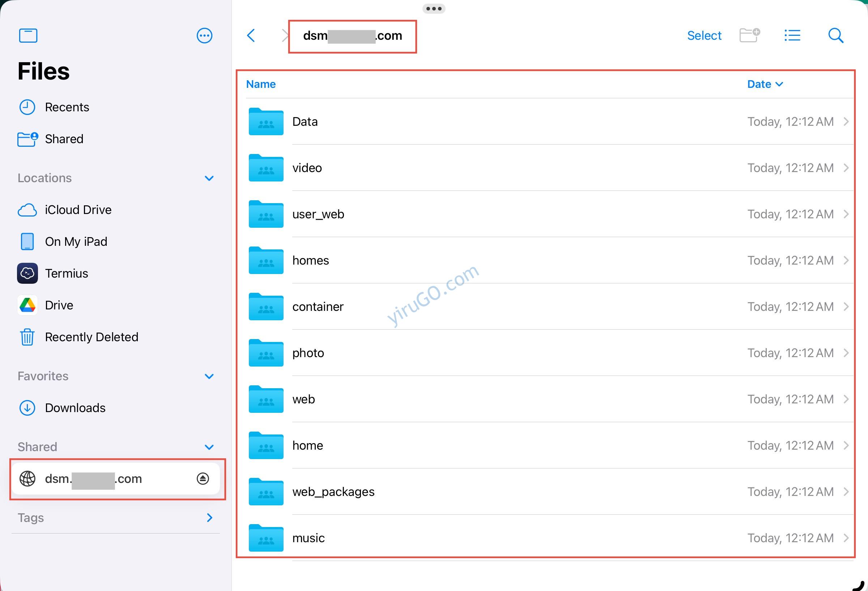Sort by Name column header
This screenshot has width=868, height=591.
(261, 84)
